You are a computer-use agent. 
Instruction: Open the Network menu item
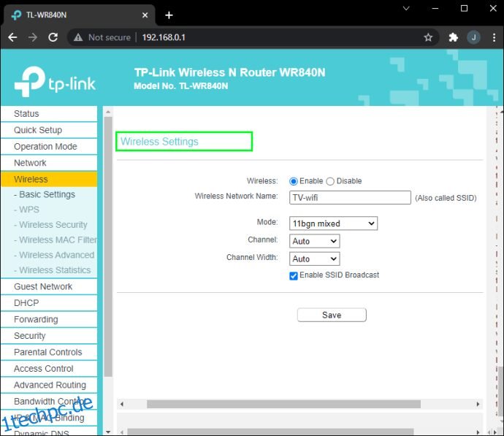pyautogui.click(x=49, y=163)
